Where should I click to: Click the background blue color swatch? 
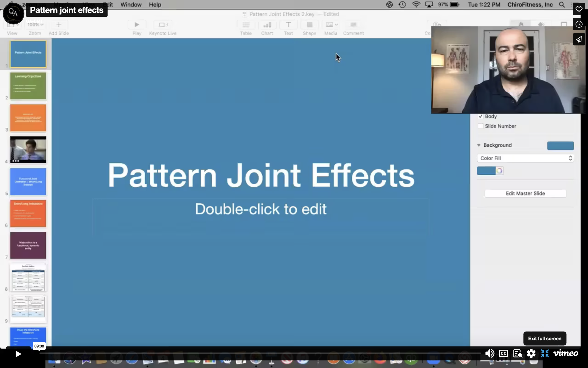coord(560,146)
